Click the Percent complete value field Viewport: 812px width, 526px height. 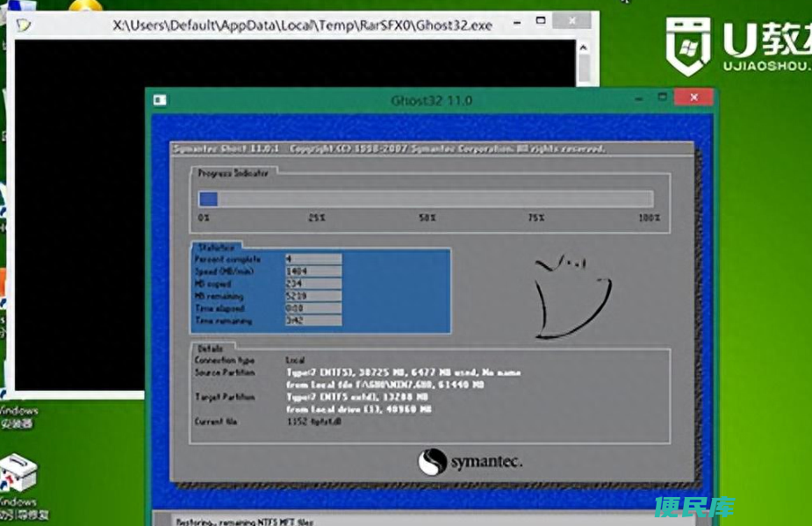click(313, 258)
